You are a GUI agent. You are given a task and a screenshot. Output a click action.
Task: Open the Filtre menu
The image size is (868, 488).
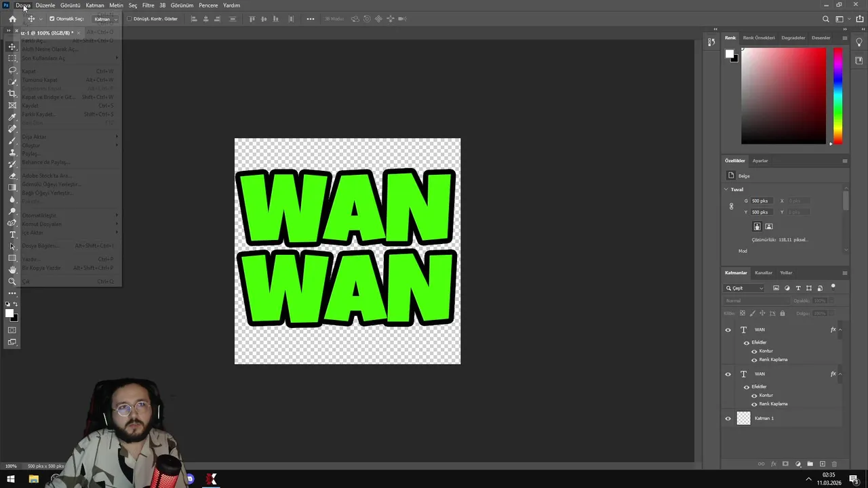(148, 5)
